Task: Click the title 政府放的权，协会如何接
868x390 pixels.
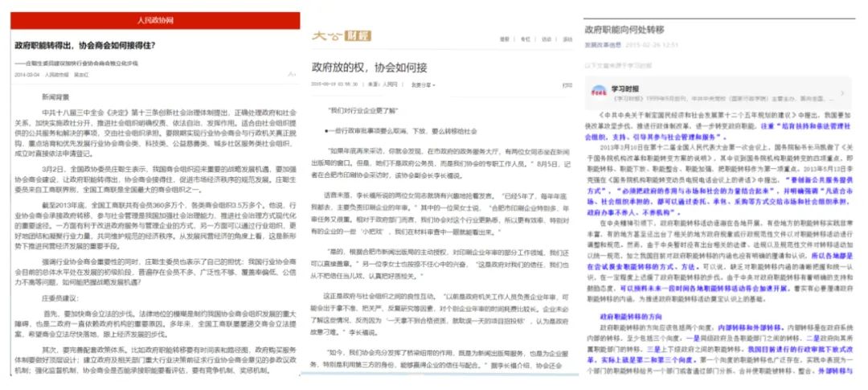Action: coord(369,68)
